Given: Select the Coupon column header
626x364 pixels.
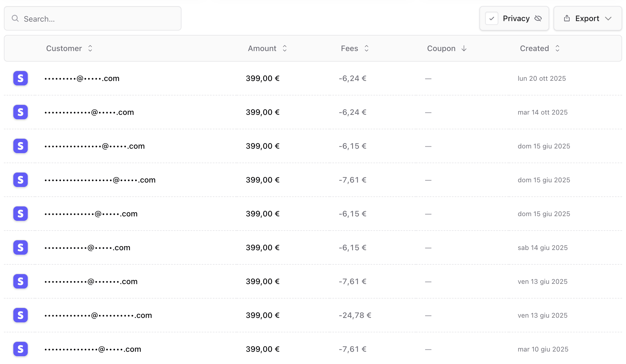Looking at the screenshot, I should 441,48.
